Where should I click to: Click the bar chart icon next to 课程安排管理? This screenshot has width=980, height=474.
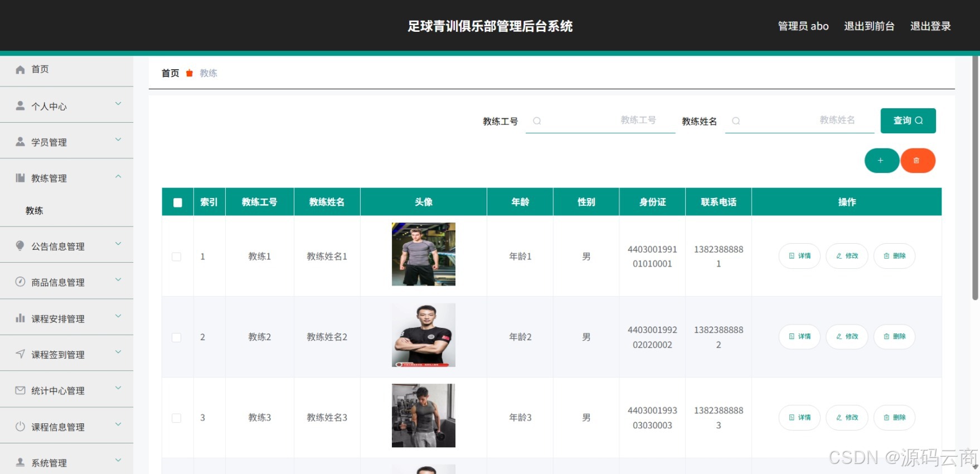20,318
